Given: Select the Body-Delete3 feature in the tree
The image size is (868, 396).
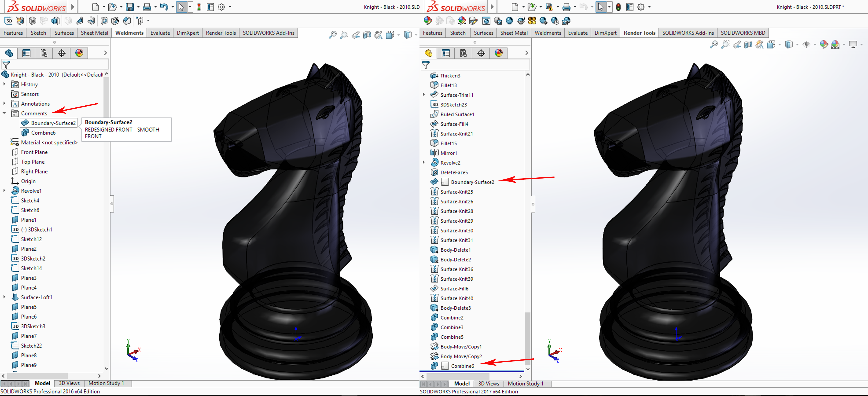Looking at the screenshot, I should [x=455, y=308].
